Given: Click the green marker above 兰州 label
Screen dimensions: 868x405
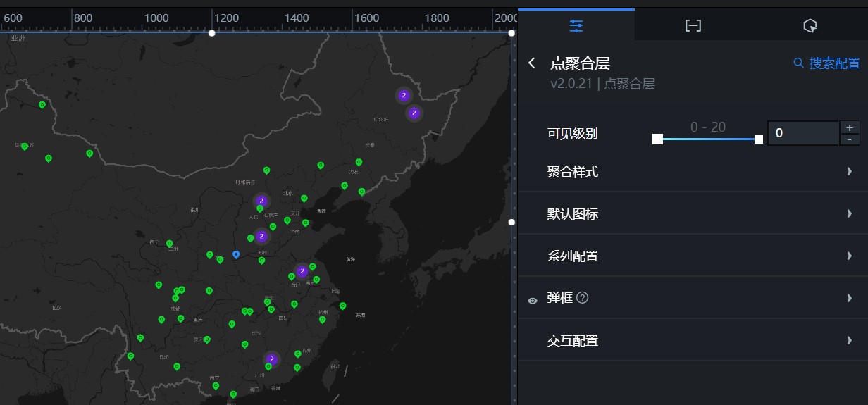Looking at the screenshot, I should coord(170,244).
